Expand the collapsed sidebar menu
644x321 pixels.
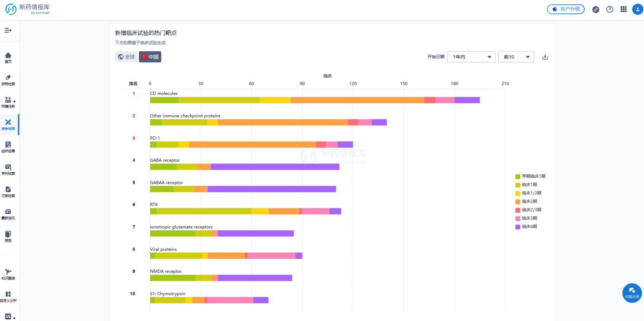(8, 30)
